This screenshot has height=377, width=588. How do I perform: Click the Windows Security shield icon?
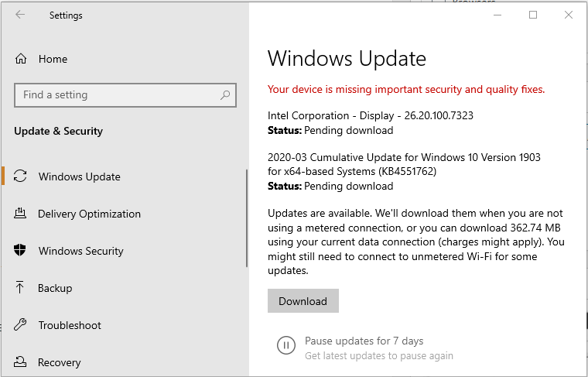tap(20, 250)
